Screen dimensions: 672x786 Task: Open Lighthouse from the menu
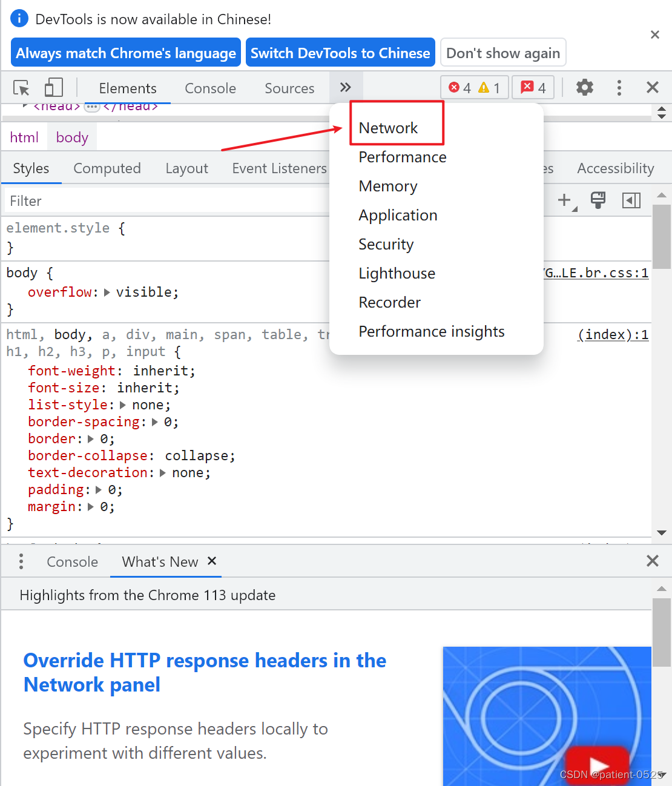[x=397, y=273]
